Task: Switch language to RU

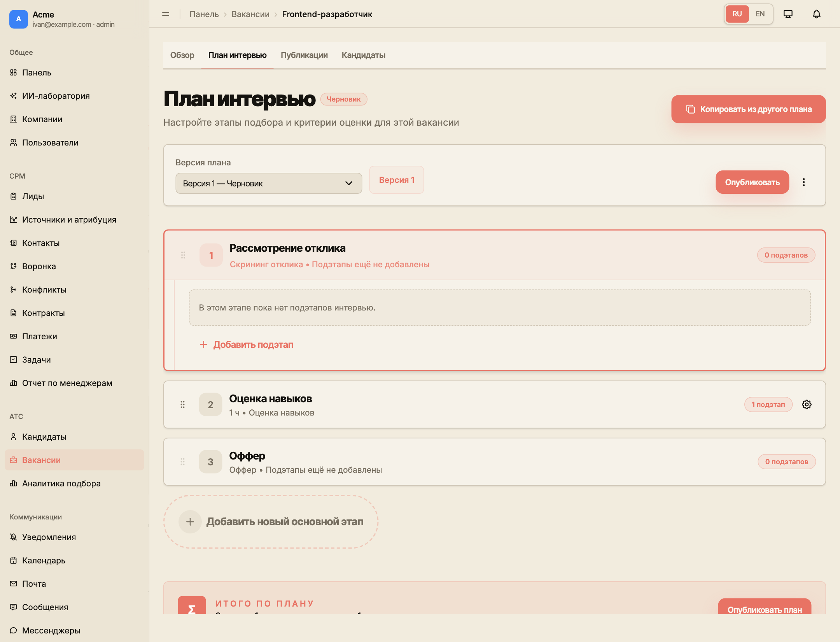Action: click(x=737, y=14)
